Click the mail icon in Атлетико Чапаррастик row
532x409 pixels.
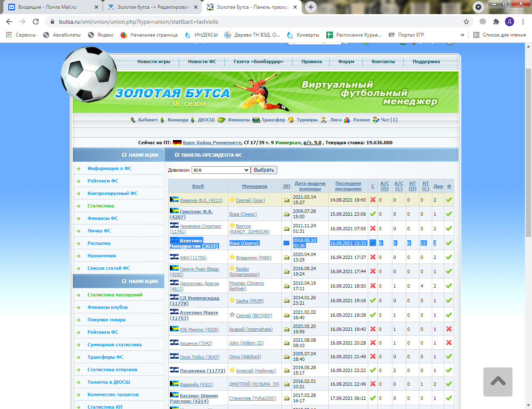(x=286, y=243)
